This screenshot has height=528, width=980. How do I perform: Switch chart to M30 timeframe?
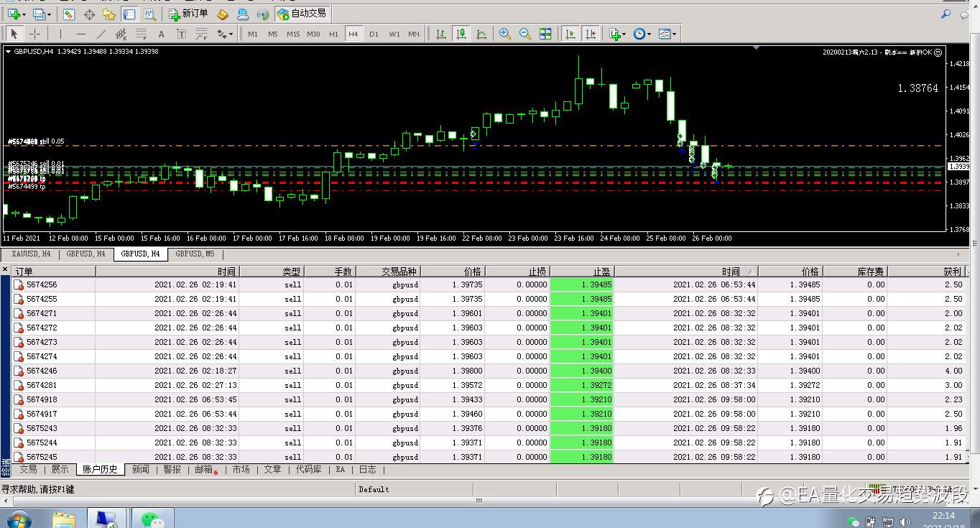[313, 34]
